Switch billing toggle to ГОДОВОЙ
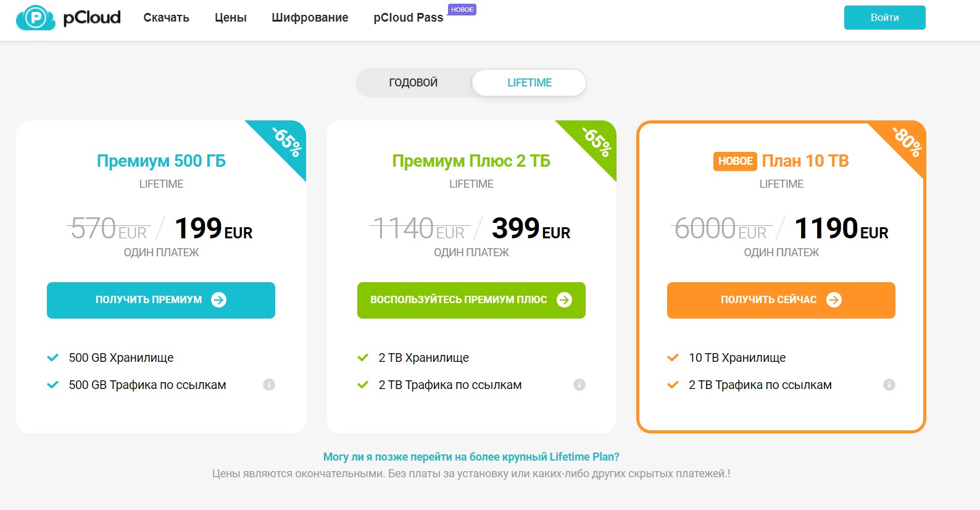This screenshot has height=510, width=980. coord(413,83)
